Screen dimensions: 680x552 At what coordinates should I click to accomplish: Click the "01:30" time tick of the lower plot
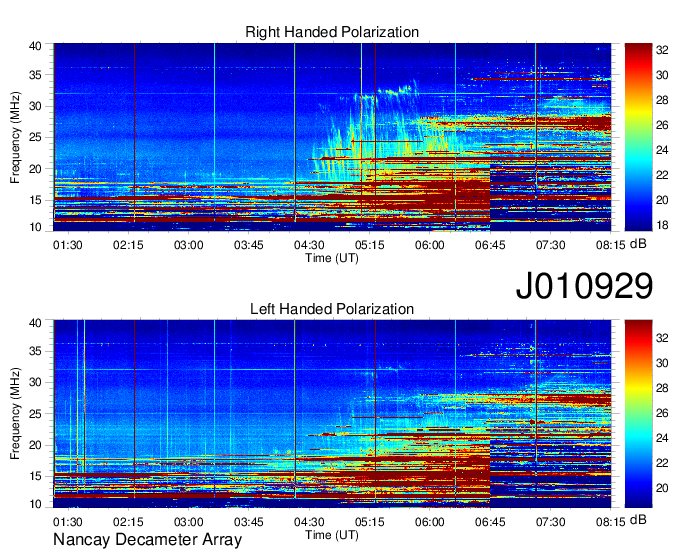[68, 522]
